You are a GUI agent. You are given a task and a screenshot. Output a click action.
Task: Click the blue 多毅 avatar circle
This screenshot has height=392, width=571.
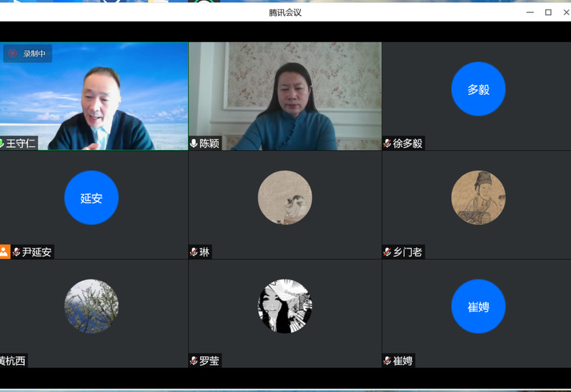pos(478,89)
